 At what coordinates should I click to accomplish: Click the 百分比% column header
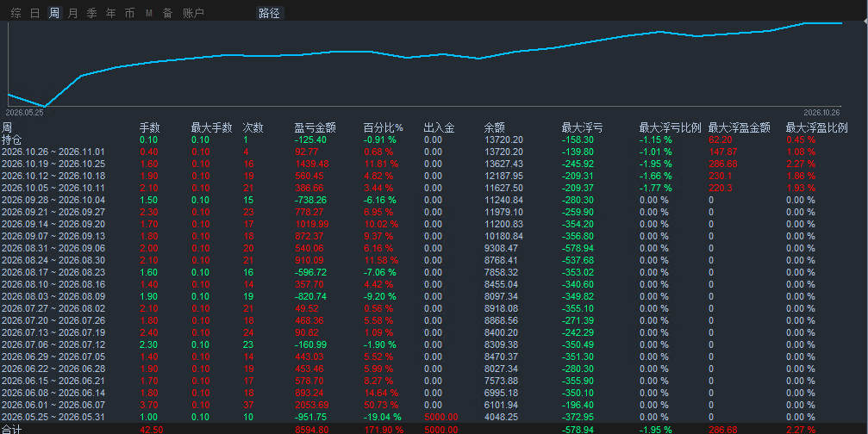click(383, 127)
